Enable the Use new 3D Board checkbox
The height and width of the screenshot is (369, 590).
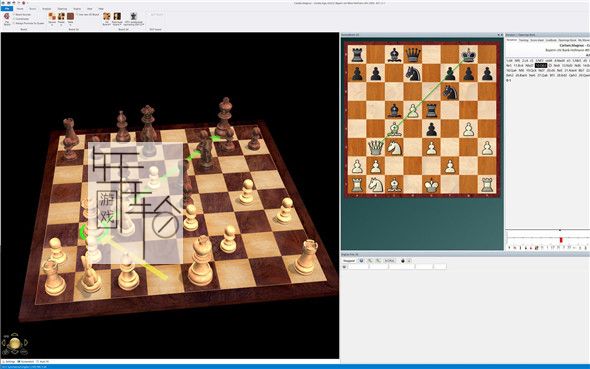tap(77, 15)
